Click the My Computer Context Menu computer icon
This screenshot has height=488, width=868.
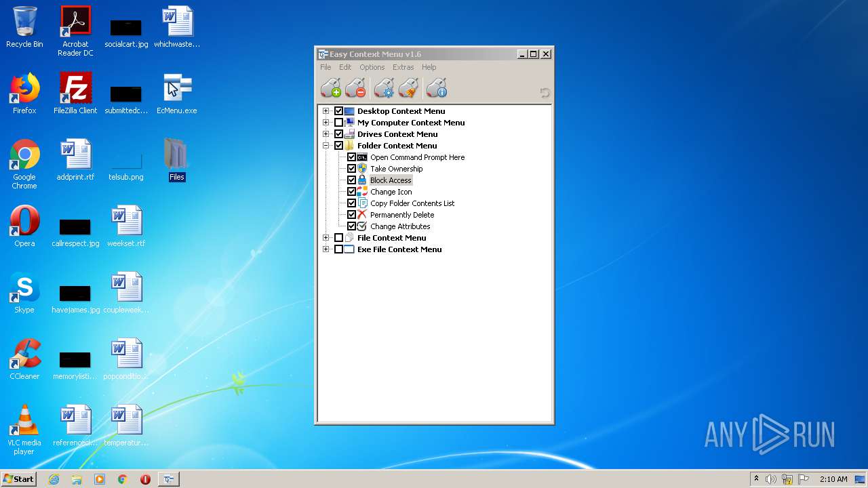[349, 123]
